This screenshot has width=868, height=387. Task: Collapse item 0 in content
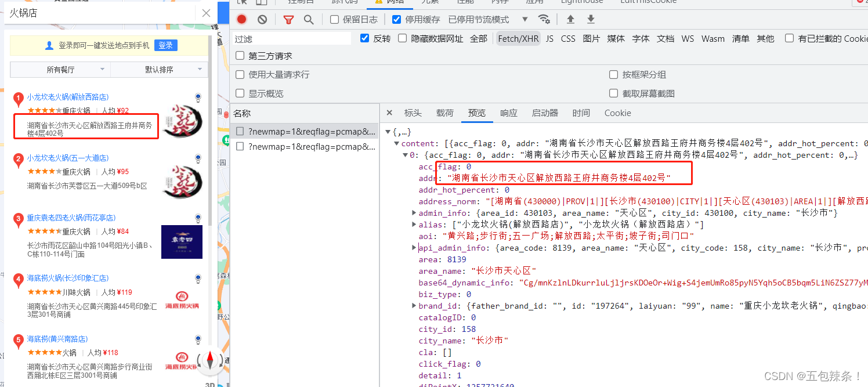click(405, 155)
